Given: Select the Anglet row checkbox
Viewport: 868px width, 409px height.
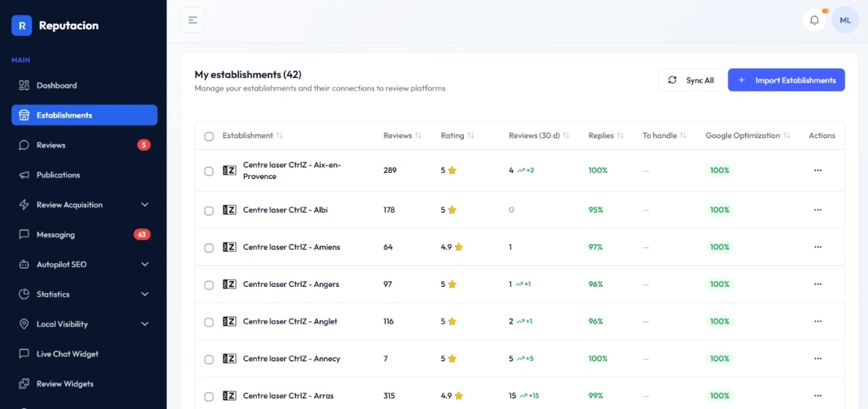Looking at the screenshot, I should [209, 322].
